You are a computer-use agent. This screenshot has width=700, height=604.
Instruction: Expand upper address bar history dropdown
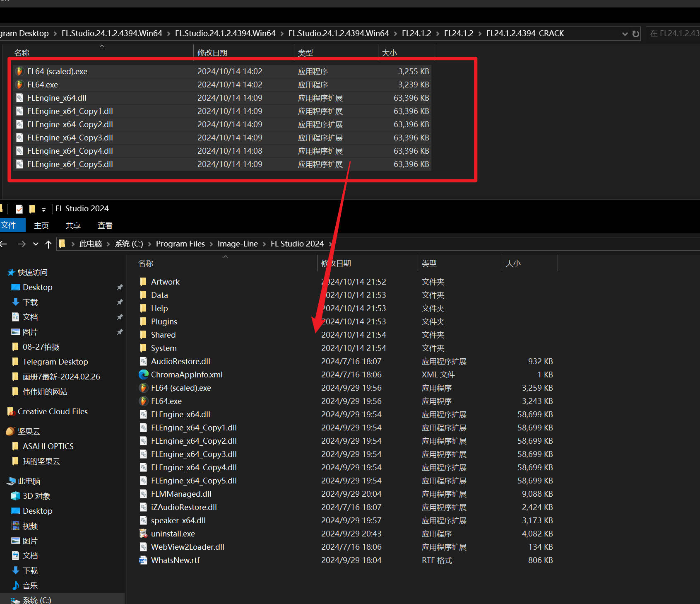[625, 34]
